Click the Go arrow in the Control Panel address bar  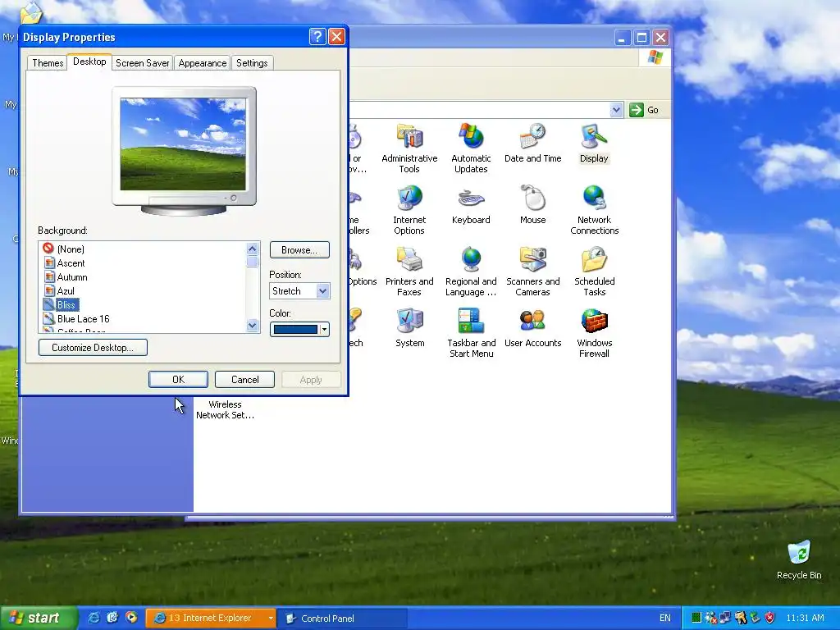[x=636, y=110]
